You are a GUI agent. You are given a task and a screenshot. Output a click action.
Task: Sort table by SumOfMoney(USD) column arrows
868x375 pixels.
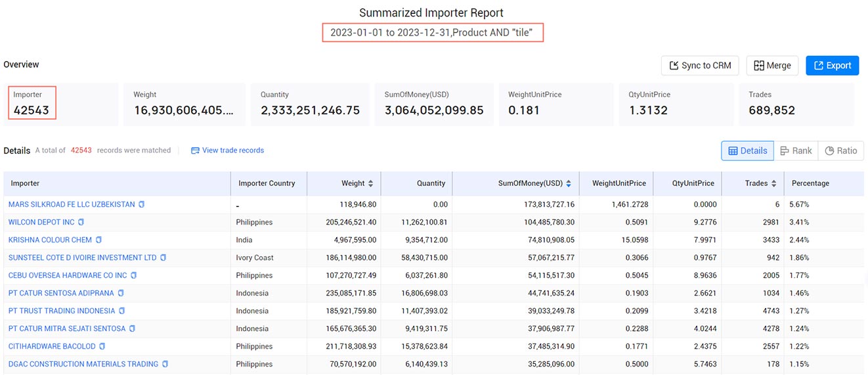point(569,183)
